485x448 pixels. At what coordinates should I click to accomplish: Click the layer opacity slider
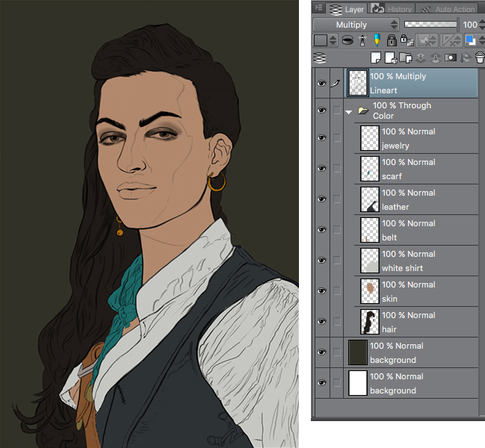(x=432, y=24)
